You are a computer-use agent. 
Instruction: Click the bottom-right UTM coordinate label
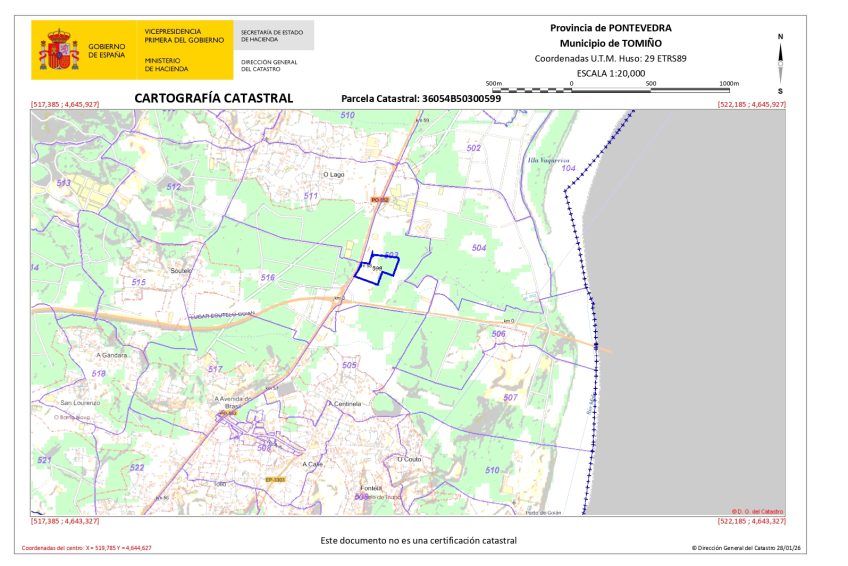click(x=751, y=521)
